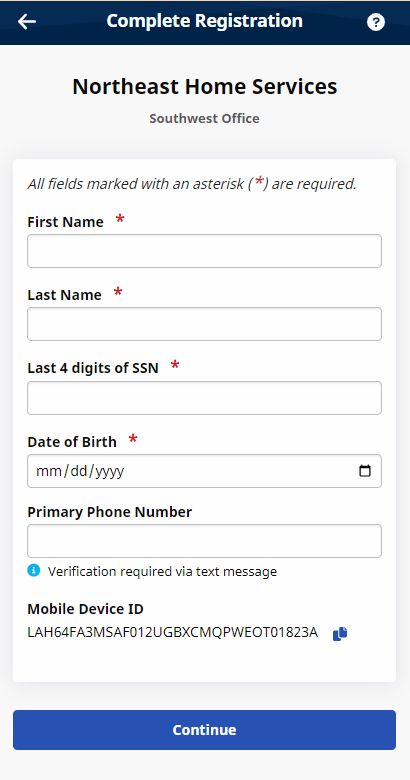Focus the First Name text box
The height and width of the screenshot is (780, 410).
205,251
